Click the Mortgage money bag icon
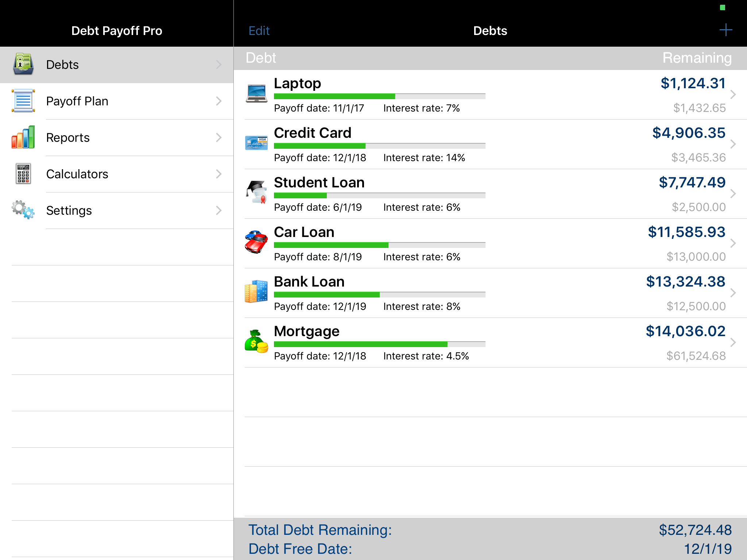This screenshot has width=747, height=560. pyautogui.click(x=256, y=342)
